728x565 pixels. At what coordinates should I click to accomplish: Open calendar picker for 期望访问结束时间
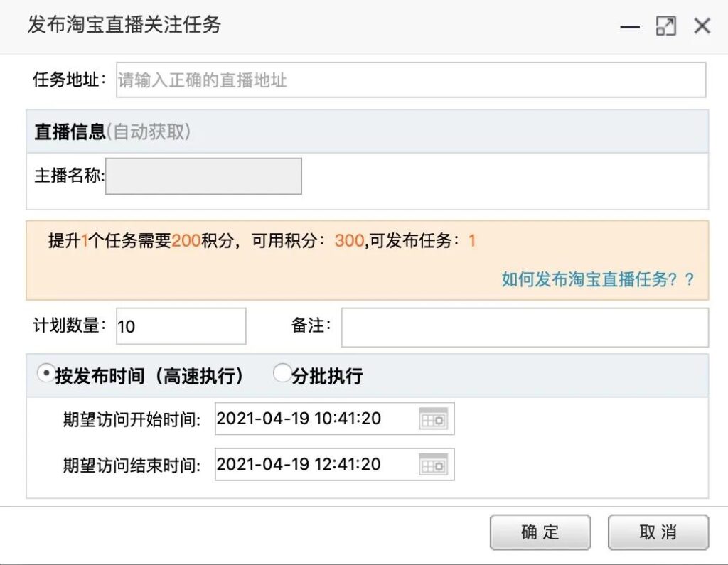point(433,465)
